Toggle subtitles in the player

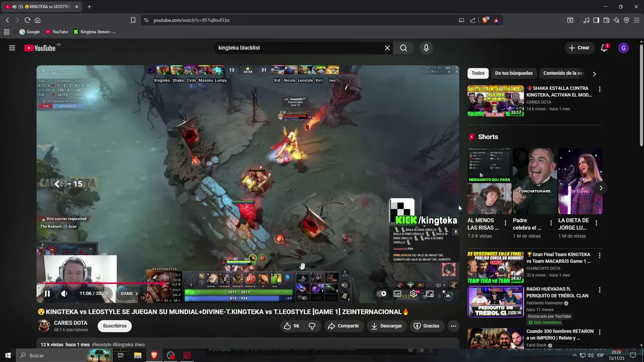397,294
